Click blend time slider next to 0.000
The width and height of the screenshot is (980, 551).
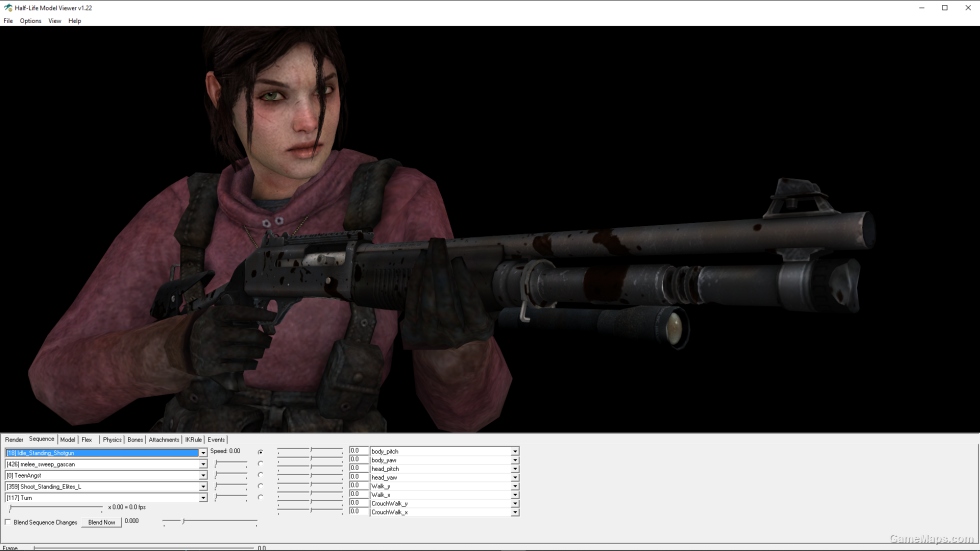tap(210, 521)
